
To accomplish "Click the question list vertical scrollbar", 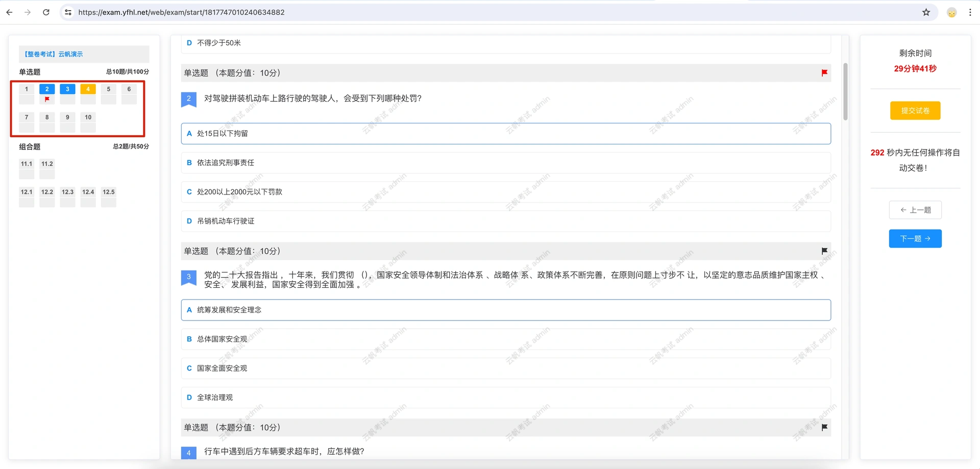I will [845, 92].
